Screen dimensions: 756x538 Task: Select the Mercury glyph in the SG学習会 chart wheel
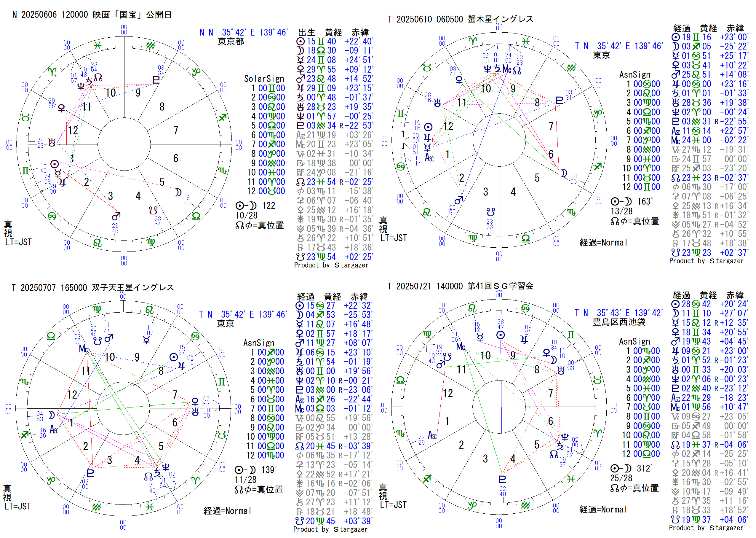coord(480,337)
